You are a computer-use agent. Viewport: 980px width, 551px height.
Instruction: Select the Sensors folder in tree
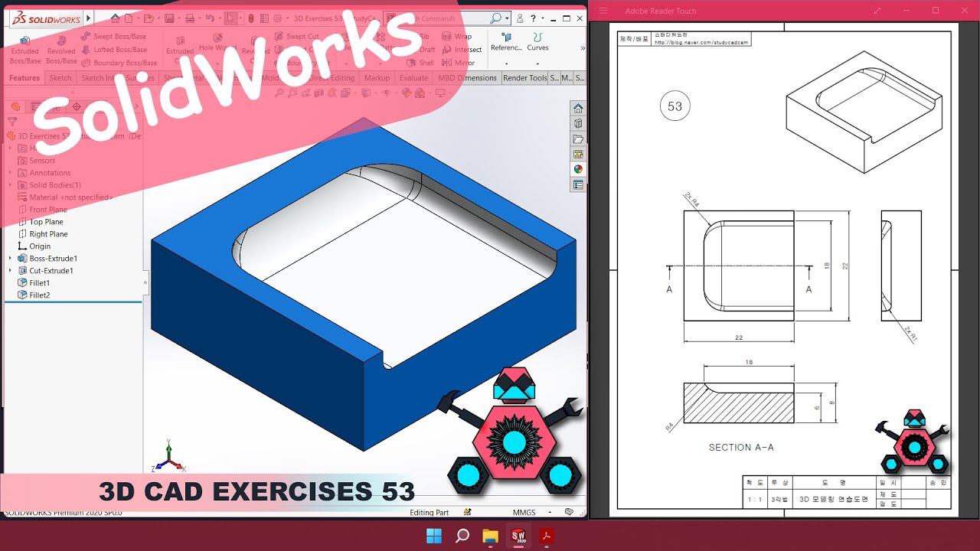coord(37,161)
